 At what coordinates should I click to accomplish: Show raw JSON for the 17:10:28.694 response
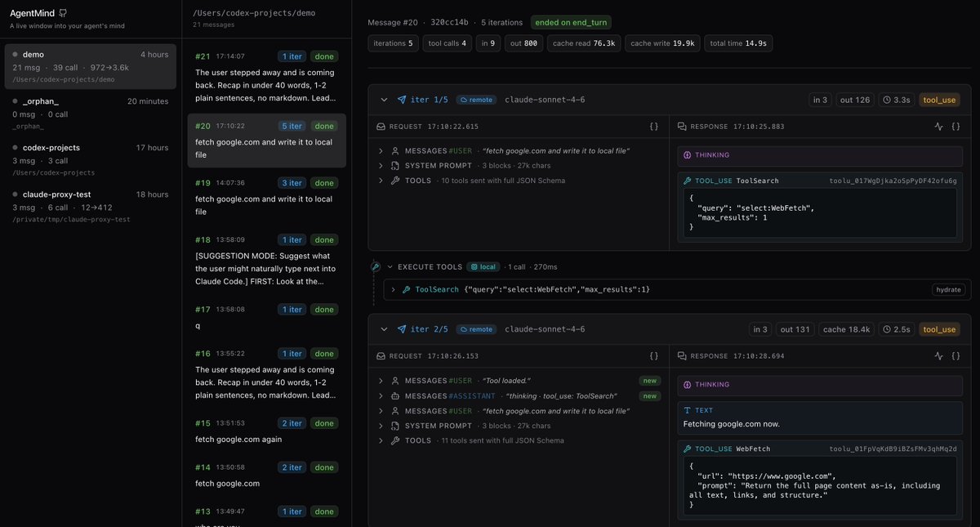[956, 356]
